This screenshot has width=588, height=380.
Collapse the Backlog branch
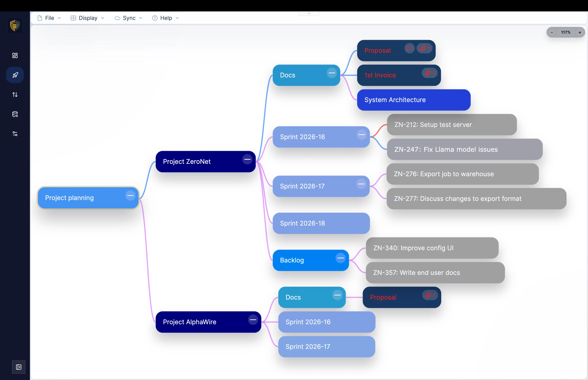coord(340,258)
